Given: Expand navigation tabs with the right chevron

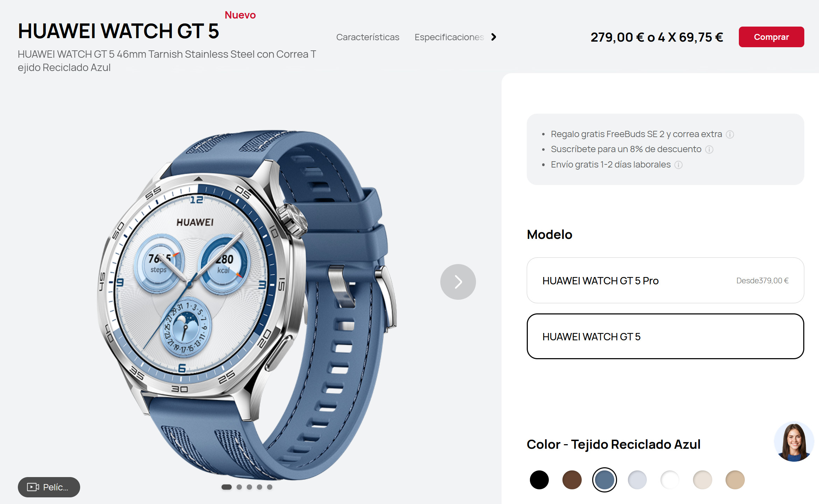Looking at the screenshot, I should tap(493, 37).
